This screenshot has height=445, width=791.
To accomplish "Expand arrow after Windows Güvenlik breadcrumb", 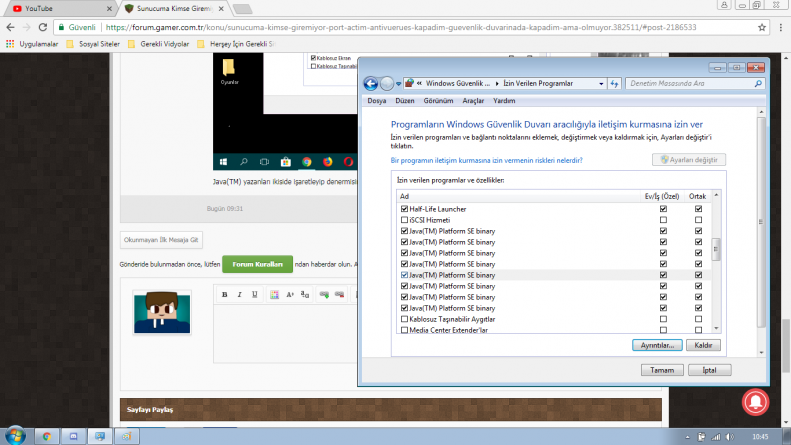I will 497,83.
